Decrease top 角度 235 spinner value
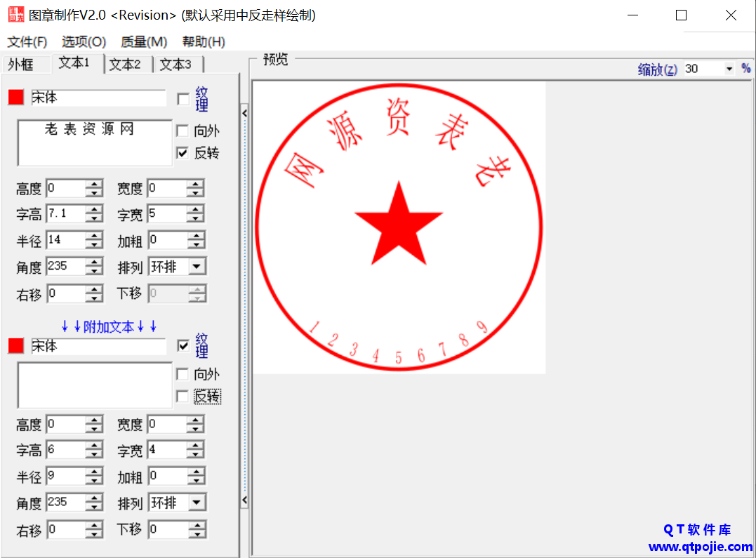Image resolution: width=756 pixels, height=558 pixels. 94,271
